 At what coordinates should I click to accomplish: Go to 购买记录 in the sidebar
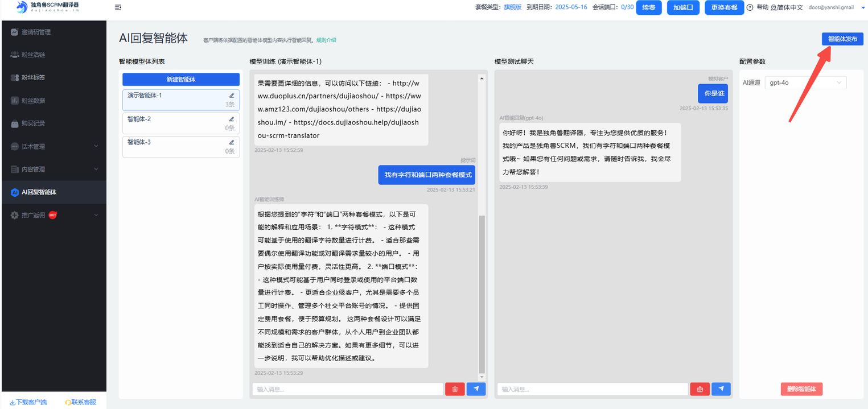(33, 123)
